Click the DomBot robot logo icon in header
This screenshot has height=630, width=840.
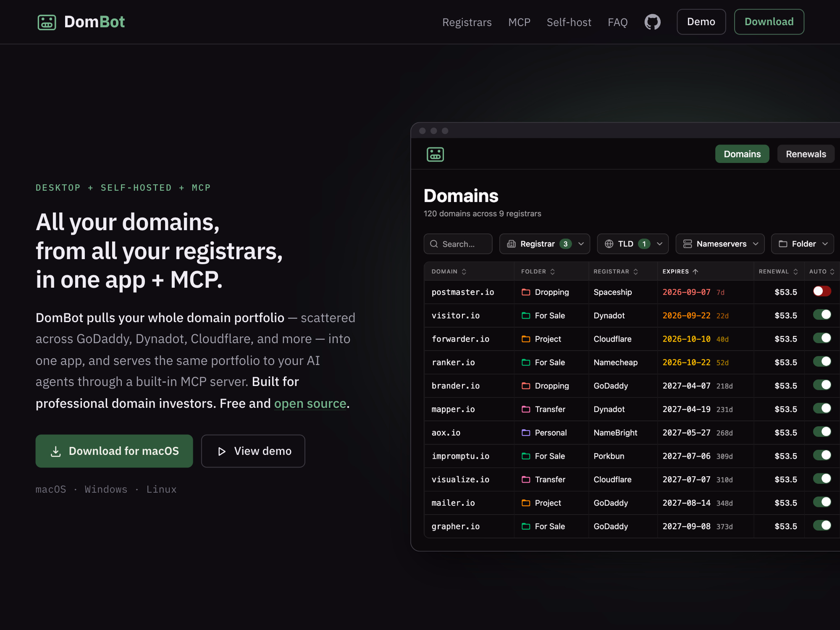click(47, 22)
